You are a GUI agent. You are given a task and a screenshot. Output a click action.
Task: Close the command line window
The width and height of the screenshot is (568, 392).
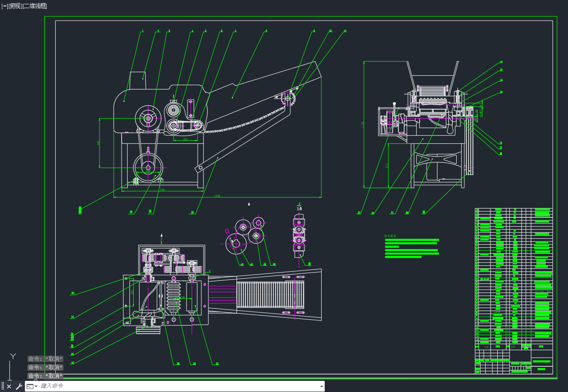[x=9, y=386]
